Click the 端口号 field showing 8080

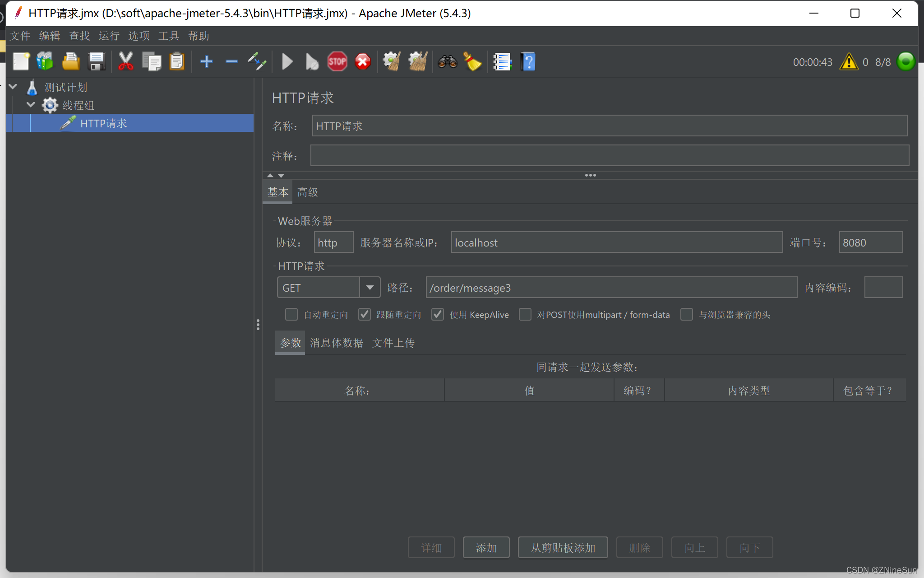coord(871,242)
